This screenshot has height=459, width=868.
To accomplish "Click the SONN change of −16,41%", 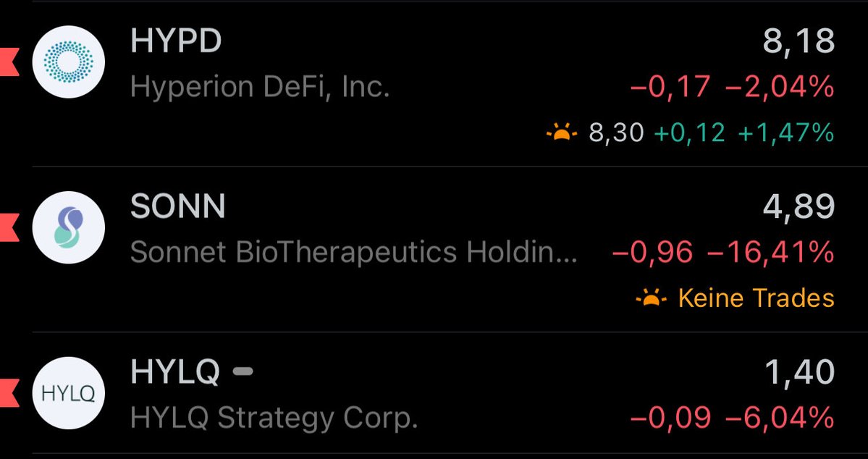I will pos(770,253).
